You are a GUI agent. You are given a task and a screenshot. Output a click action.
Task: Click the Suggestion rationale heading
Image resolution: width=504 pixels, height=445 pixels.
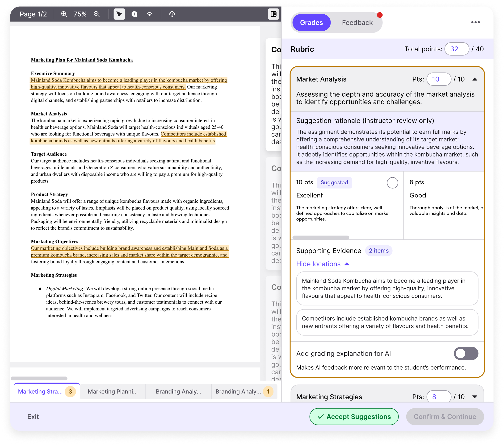(x=365, y=121)
